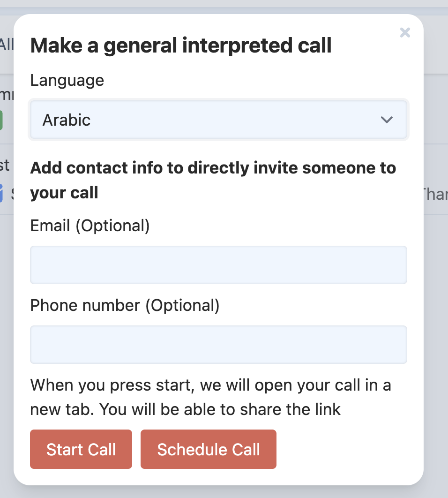Screen dimensions: 448x498
Task: Click the dimmed top bar above the dialog
Action: coord(224,7)
